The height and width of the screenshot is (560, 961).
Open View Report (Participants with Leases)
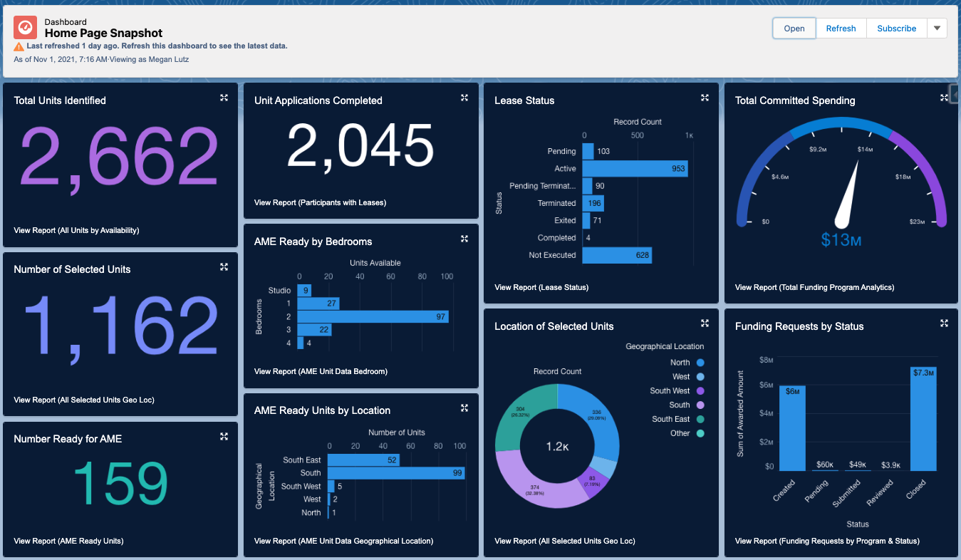pos(320,202)
